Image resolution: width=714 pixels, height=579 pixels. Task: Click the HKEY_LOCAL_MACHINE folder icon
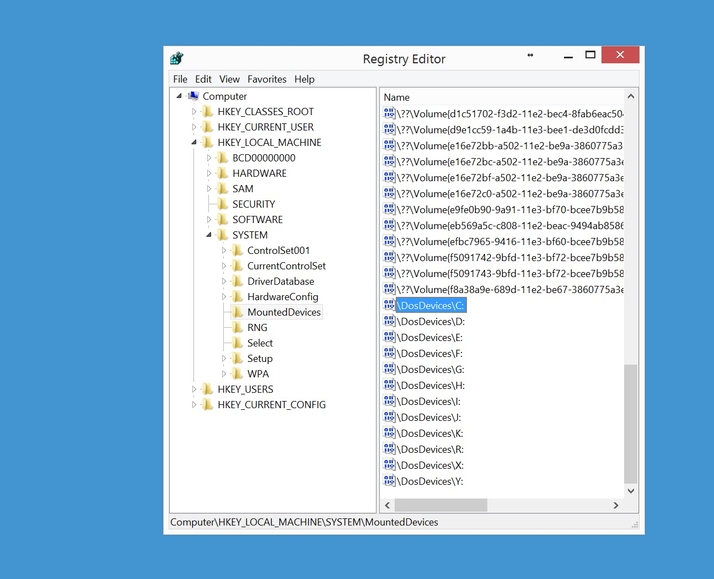point(208,142)
